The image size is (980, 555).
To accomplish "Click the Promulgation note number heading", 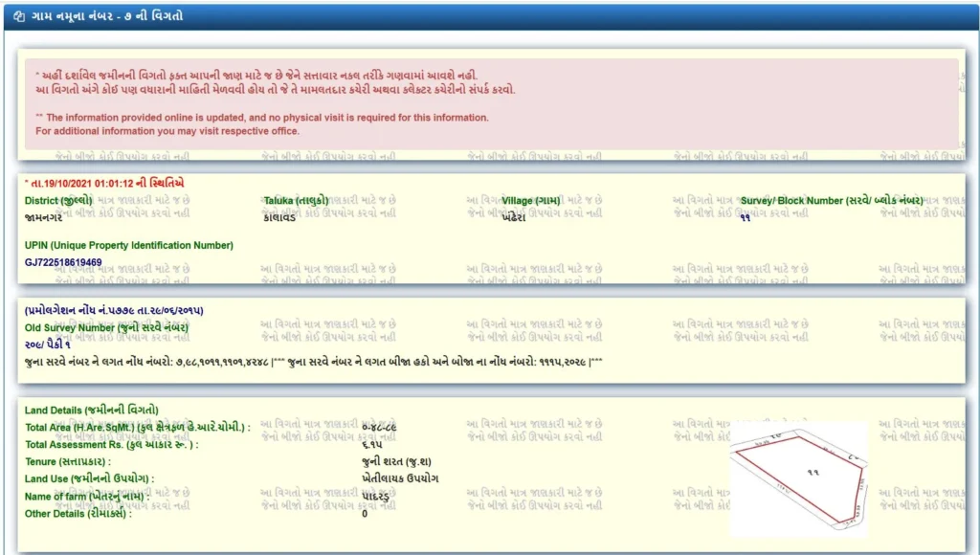I will 114,311.
